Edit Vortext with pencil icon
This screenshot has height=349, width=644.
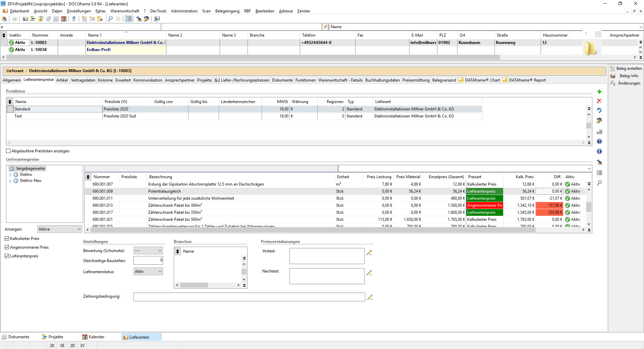point(369,253)
